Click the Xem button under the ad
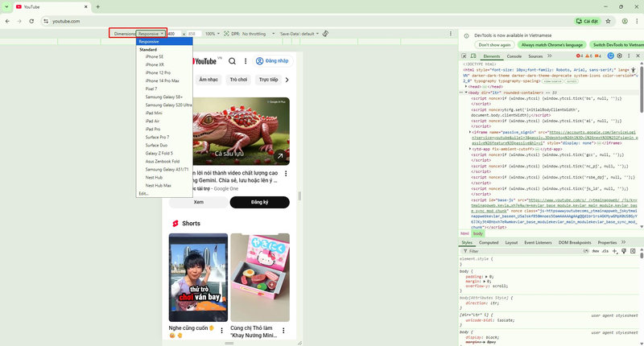The image size is (644, 346). click(x=198, y=202)
